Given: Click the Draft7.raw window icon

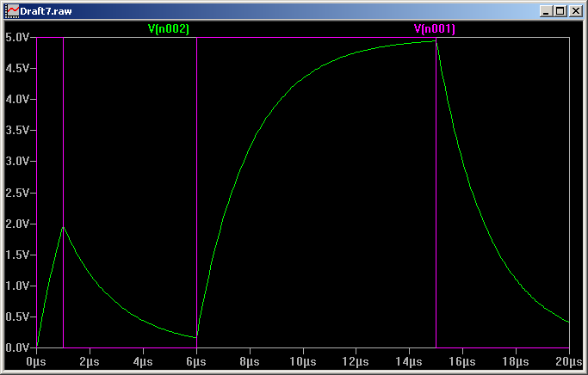Looking at the screenshot, I should (x=12, y=11).
